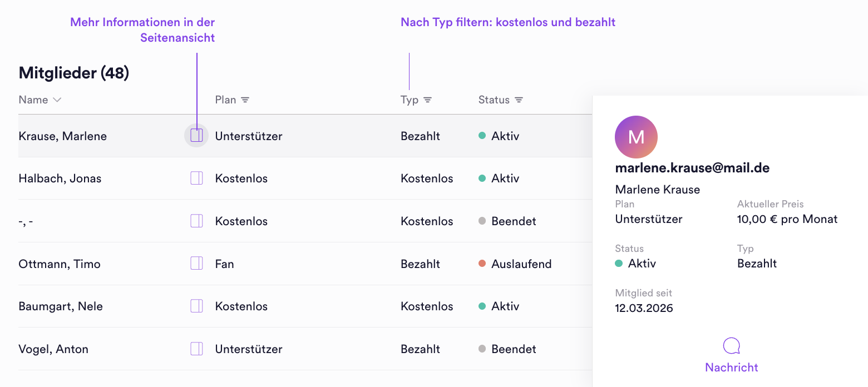Open the Typ column filter
This screenshot has width=868, height=387.
(x=427, y=100)
